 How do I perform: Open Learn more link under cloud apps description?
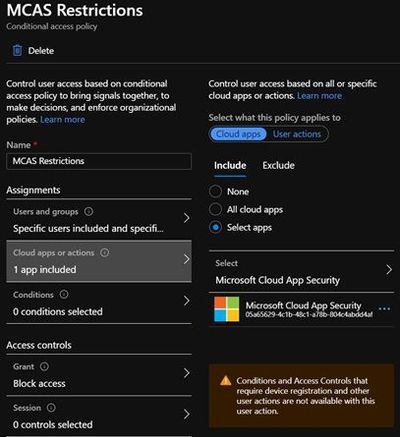pyautogui.click(x=319, y=96)
